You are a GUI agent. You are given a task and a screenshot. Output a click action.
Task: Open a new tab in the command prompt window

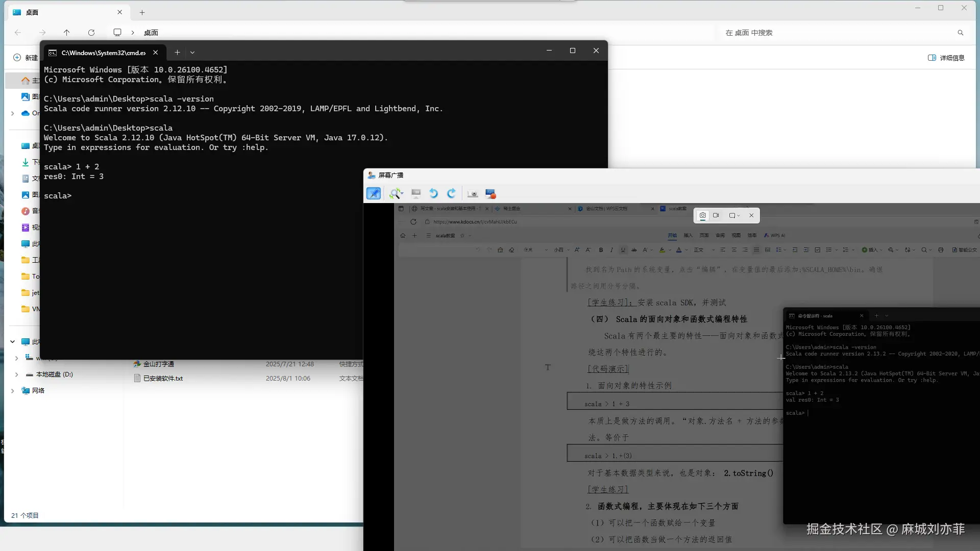point(177,53)
